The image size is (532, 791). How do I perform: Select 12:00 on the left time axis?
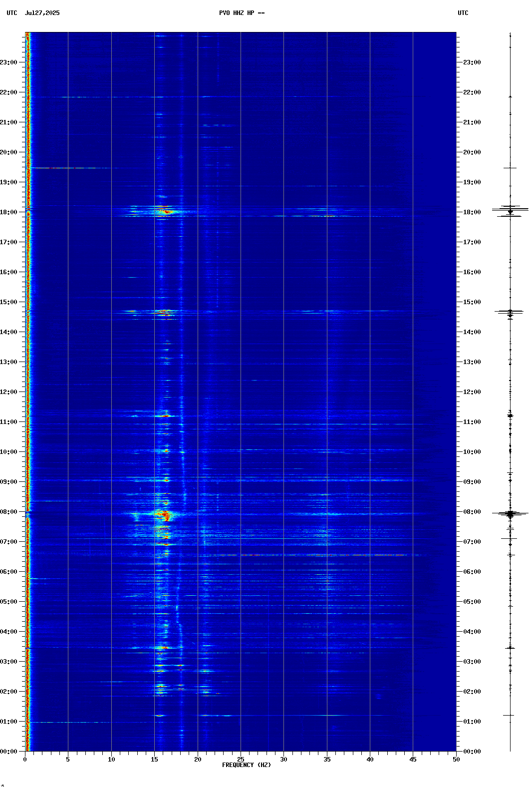(x=8, y=392)
